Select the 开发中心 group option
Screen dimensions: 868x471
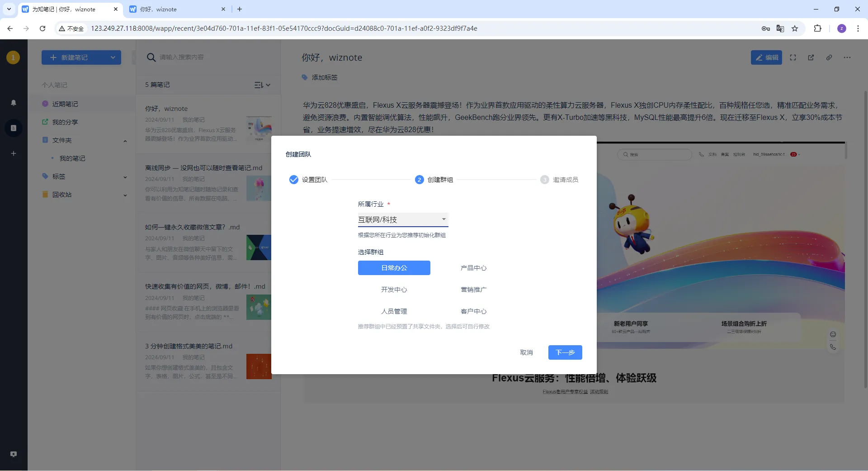pyautogui.click(x=394, y=290)
